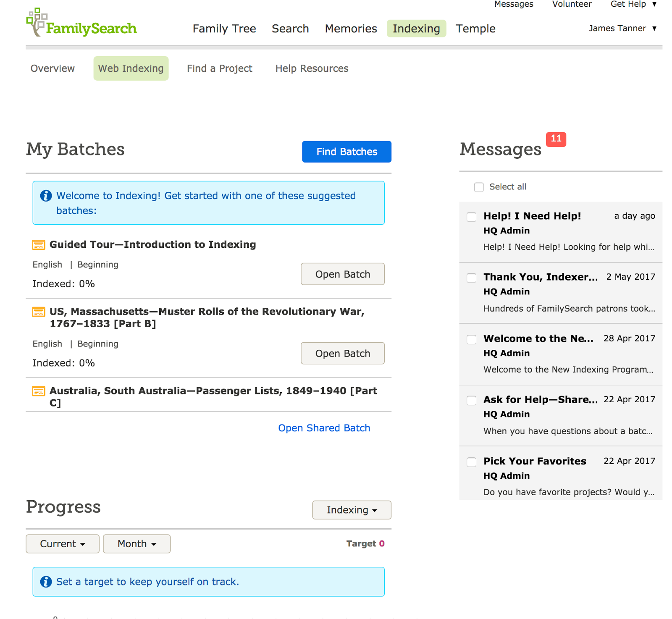
Task: Open the James Tanner account menu
Action: [x=622, y=29]
